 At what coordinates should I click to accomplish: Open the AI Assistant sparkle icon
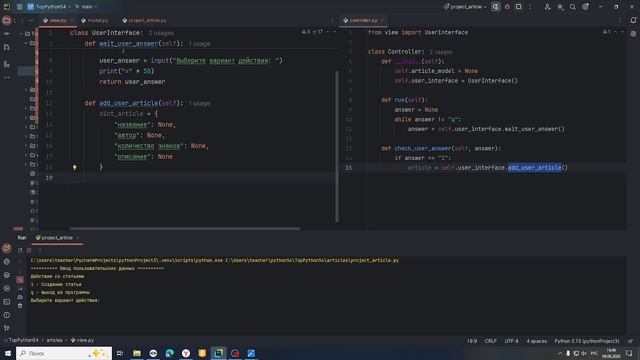point(560,7)
